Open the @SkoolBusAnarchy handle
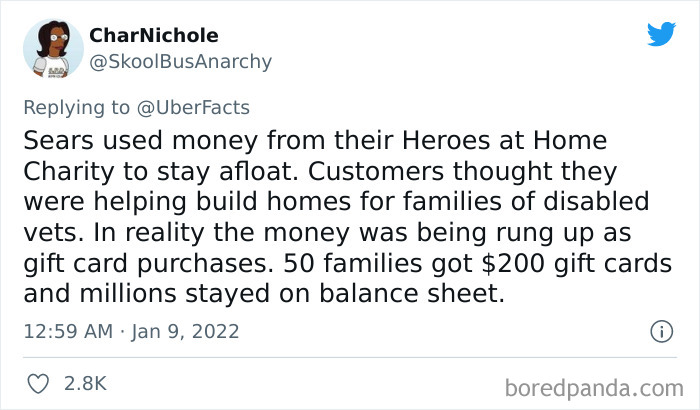Image resolution: width=700 pixels, height=410 pixels. pos(181,61)
